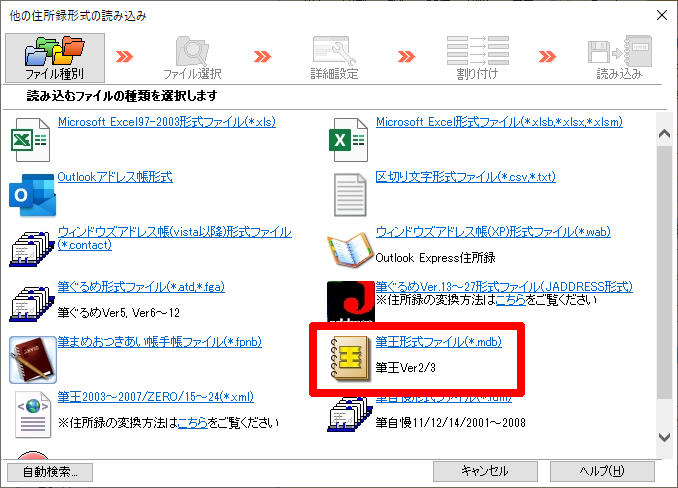
Task: Click the vertical scrollbar thumb
Action: pyautogui.click(x=664, y=272)
